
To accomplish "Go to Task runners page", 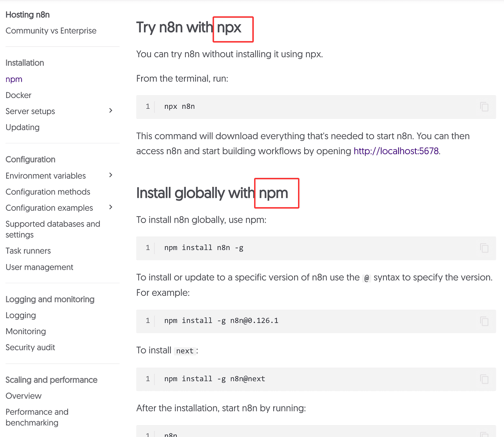I will pyautogui.click(x=28, y=251).
